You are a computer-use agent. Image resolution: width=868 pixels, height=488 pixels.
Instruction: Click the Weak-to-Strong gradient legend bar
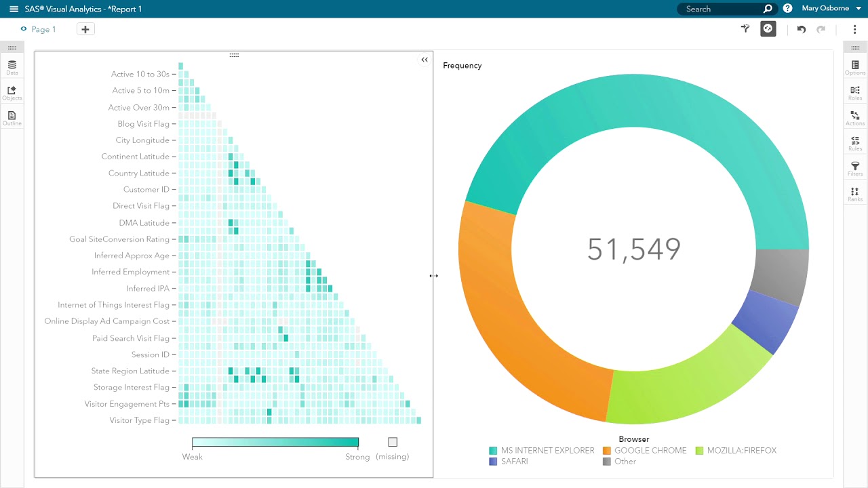pyautogui.click(x=275, y=443)
